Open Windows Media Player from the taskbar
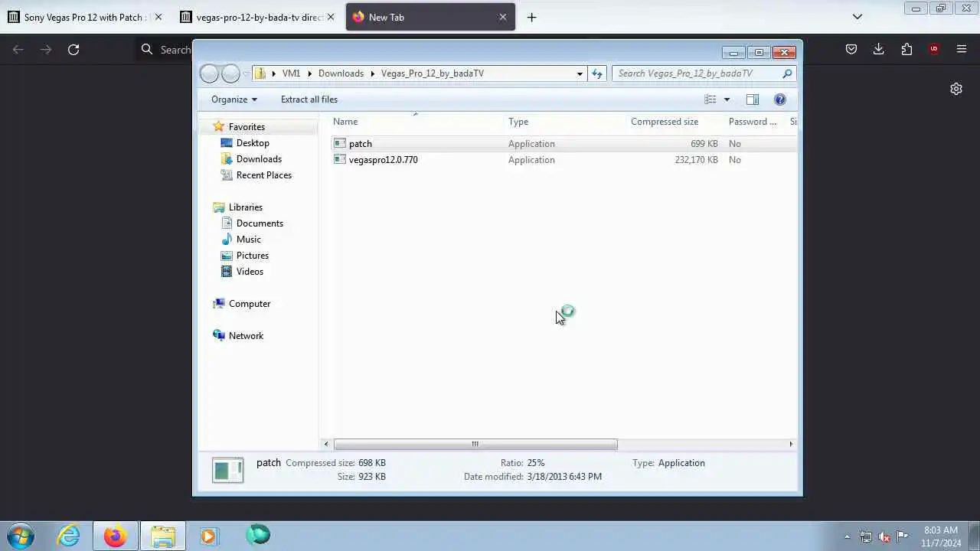 [x=208, y=536]
